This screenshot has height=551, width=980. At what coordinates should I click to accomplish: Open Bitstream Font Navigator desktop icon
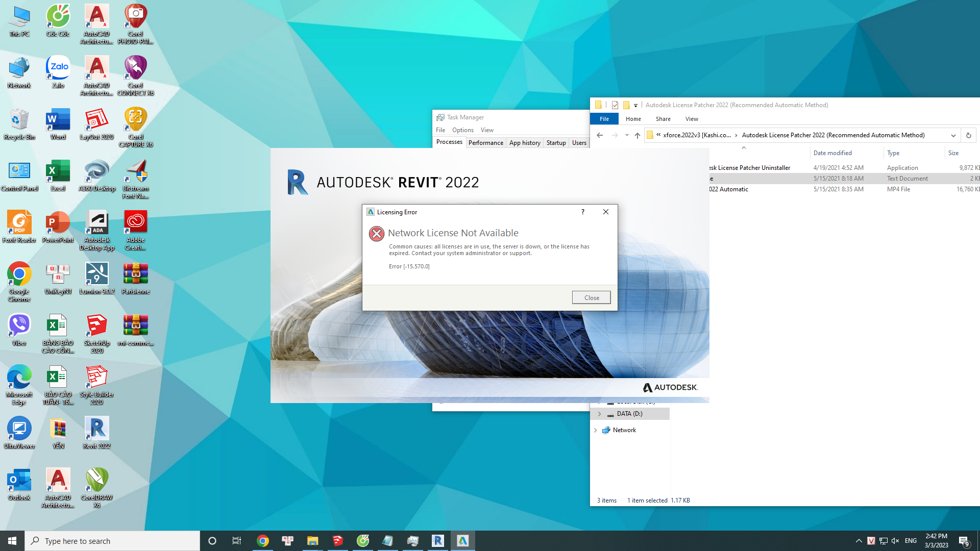point(136,179)
